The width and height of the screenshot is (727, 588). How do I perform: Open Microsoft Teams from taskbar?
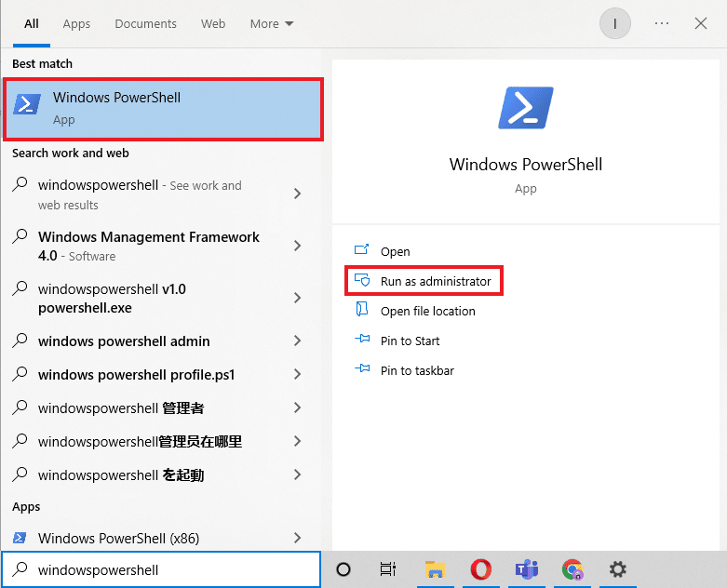click(527, 569)
